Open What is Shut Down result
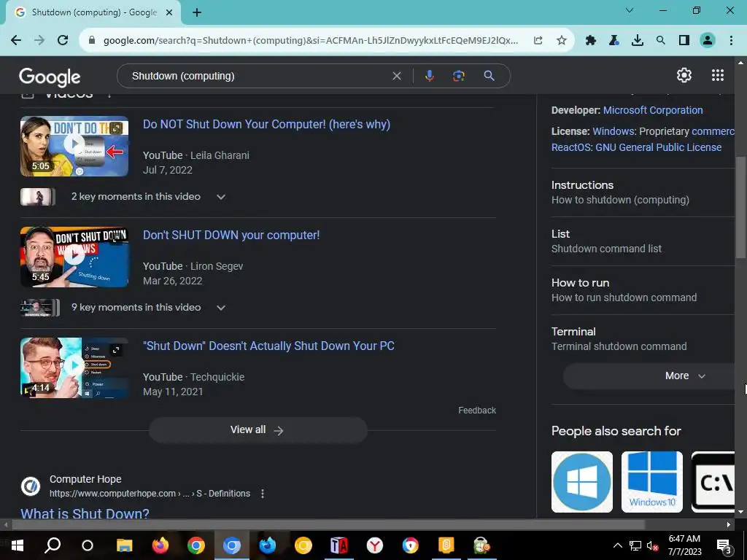747x560 pixels. tap(85, 514)
